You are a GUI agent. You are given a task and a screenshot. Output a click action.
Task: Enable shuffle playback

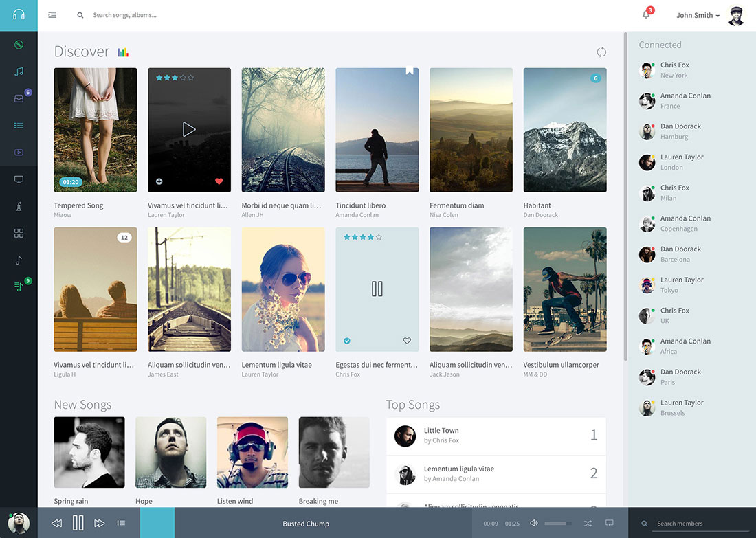pos(586,523)
